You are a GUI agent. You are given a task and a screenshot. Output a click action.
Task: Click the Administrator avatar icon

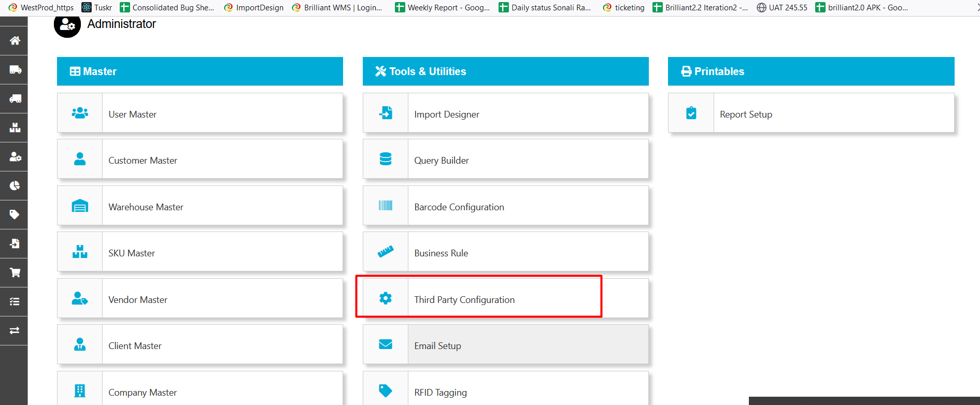click(x=67, y=25)
